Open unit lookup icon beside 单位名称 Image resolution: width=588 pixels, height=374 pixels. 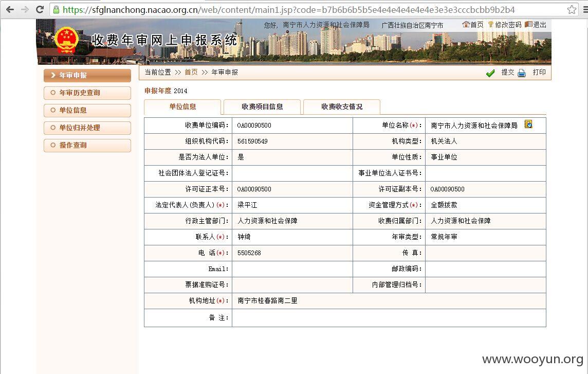[x=528, y=124]
